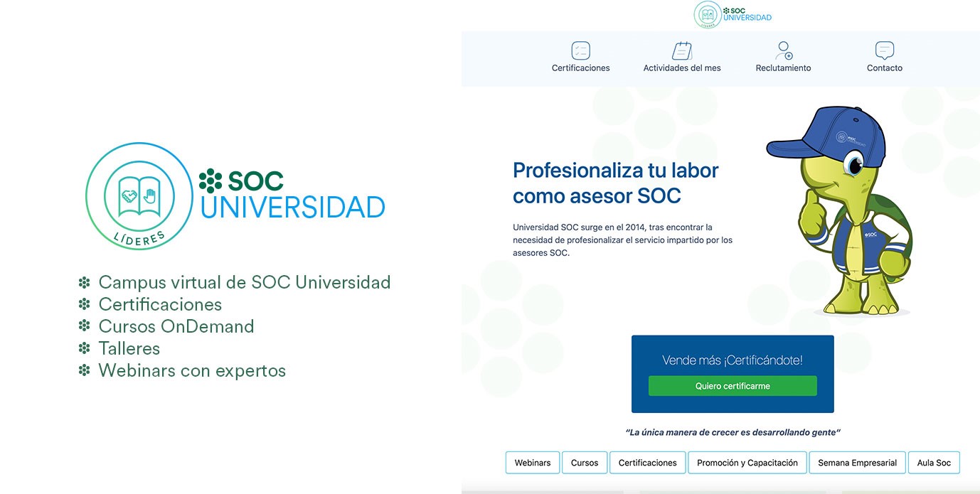Click the turtle mascot illustration

tap(841, 213)
